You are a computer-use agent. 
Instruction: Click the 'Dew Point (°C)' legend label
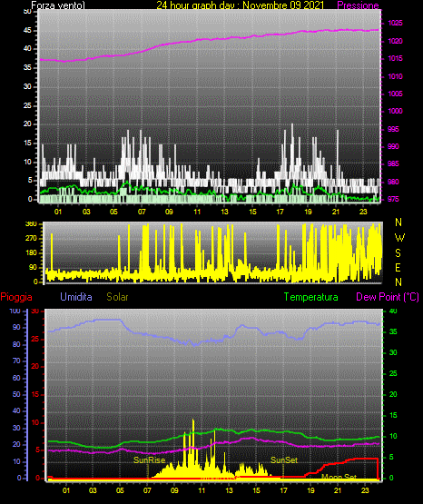point(388,297)
